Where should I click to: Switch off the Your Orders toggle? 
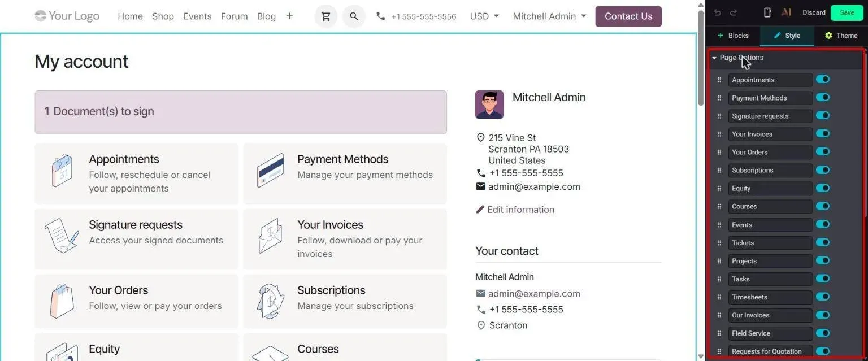823,151
